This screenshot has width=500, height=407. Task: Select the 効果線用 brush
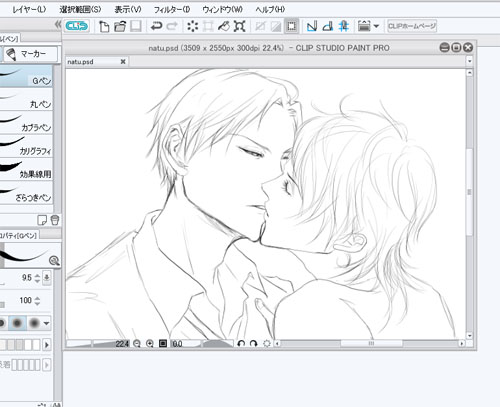(x=26, y=169)
